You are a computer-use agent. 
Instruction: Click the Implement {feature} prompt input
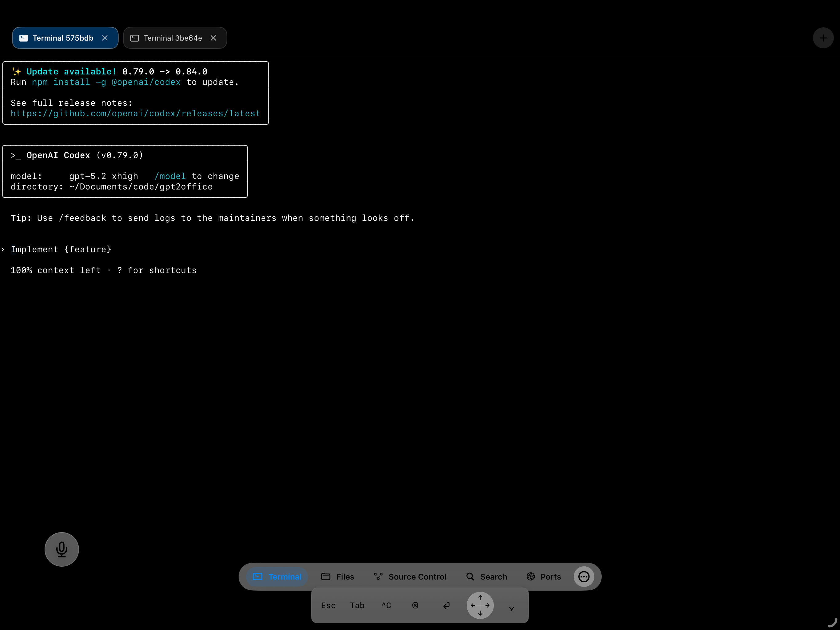[61, 250]
